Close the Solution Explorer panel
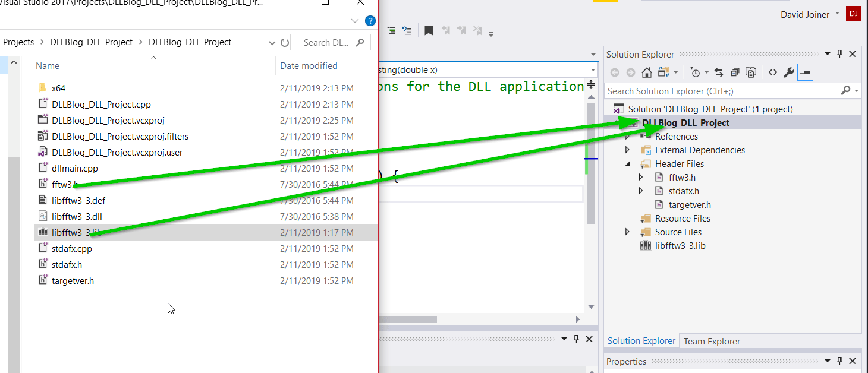The image size is (868, 373). [853, 54]
